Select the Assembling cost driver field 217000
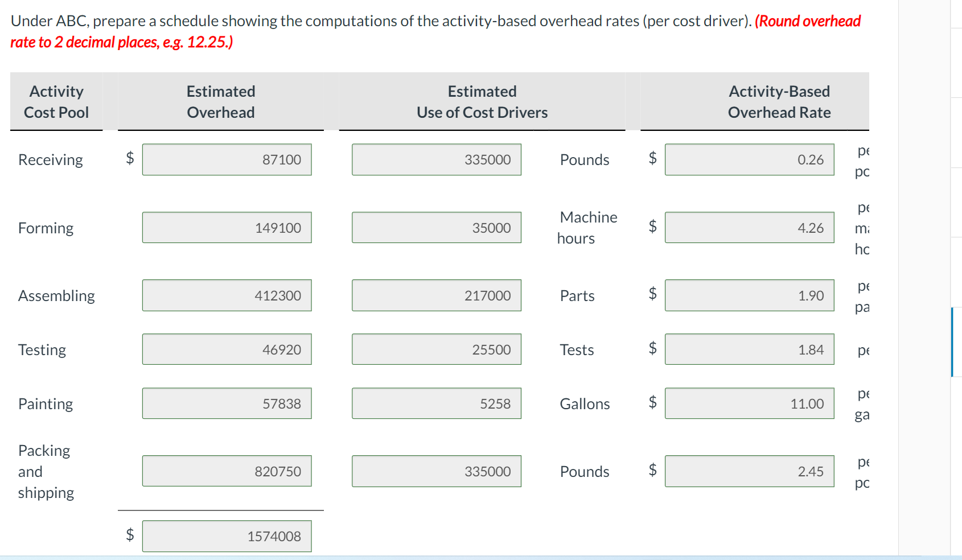The width and height of the screenshot is (962, 560). coord(437,295)
